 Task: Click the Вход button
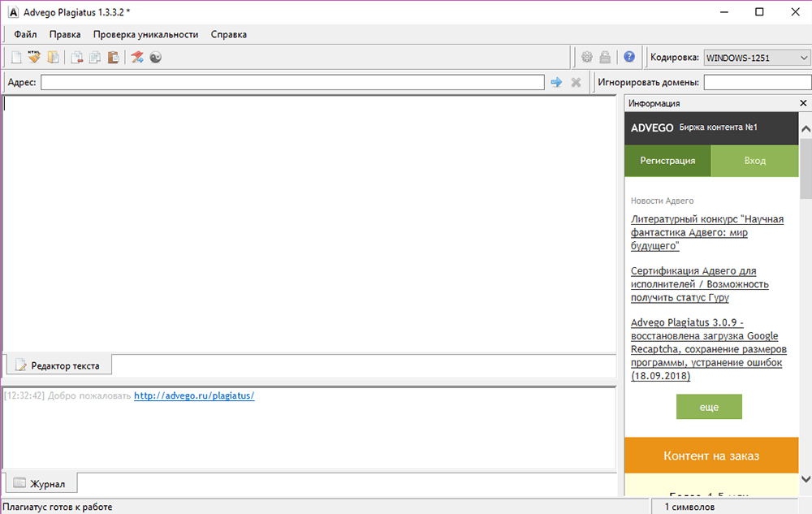pos(755,161)
